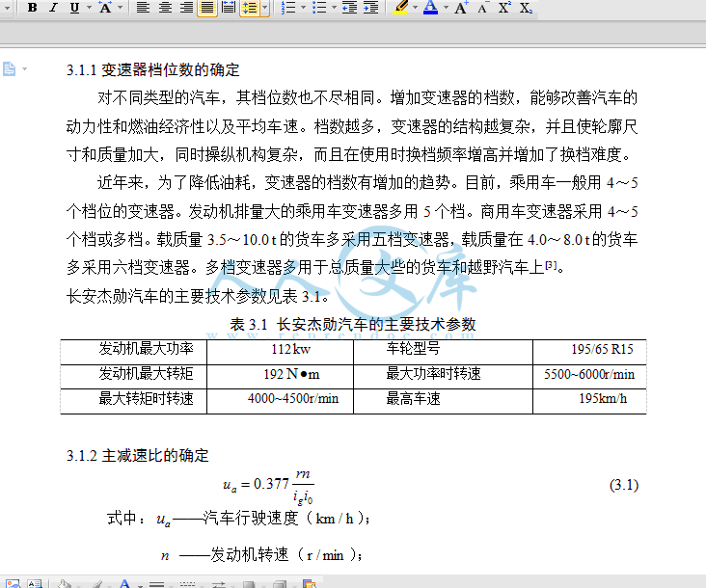This screenshot has height=588, width=706.
Task: Open bullet style dropdown arrow
Action: coord(334,7)
